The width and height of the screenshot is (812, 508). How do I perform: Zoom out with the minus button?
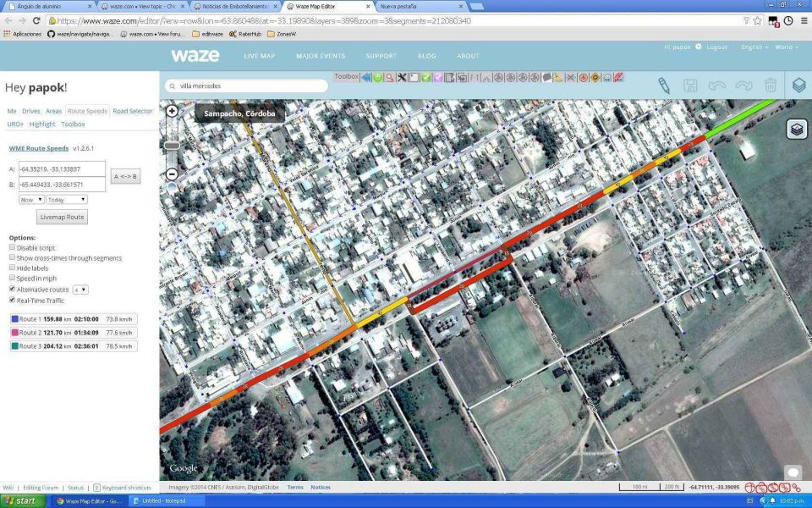[x=172, y=174]
